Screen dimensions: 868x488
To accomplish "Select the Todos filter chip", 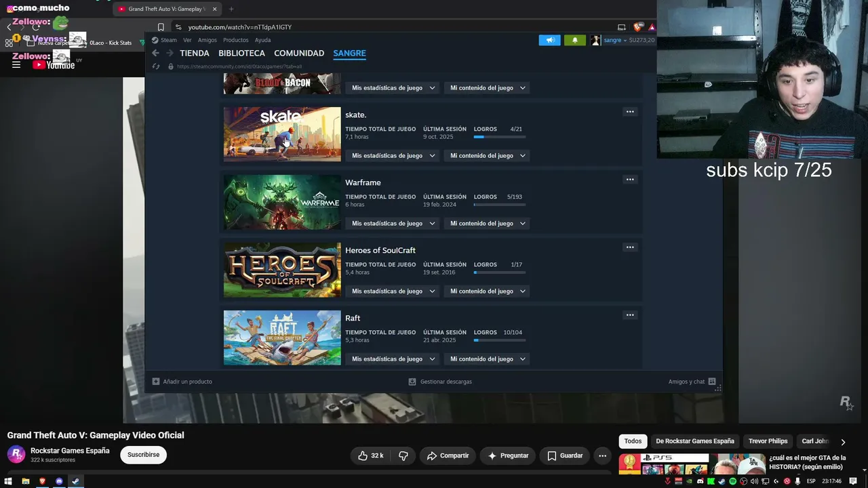I will coord(633,441).
